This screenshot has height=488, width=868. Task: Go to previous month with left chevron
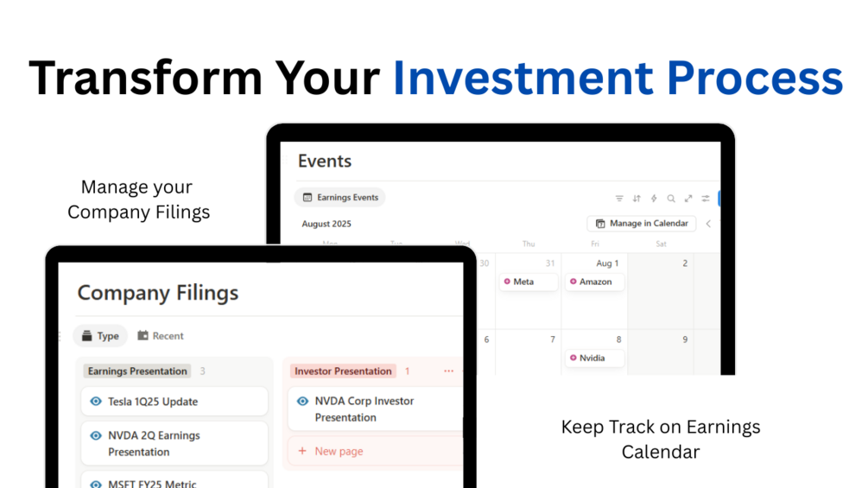(708, 224)
